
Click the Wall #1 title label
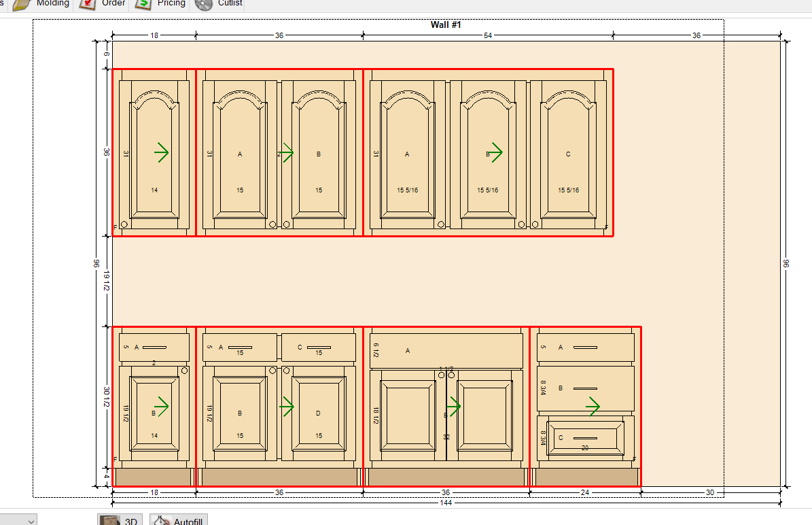coord(446,25)
